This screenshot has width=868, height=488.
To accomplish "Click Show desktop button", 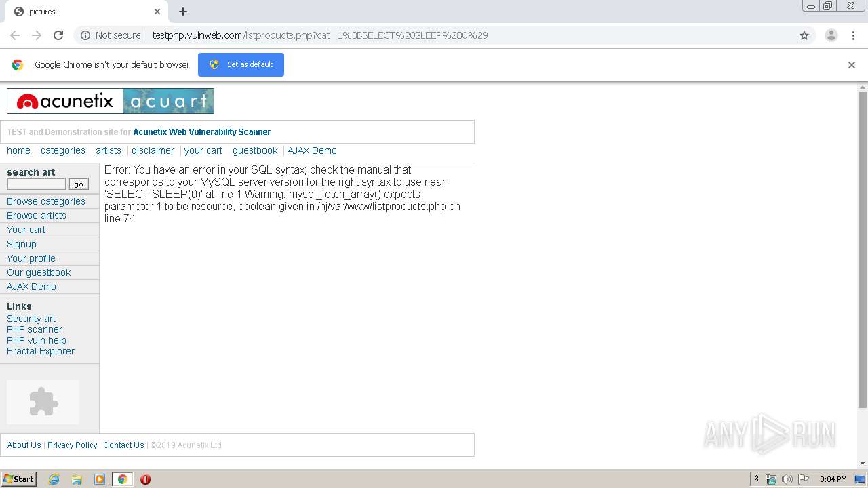I will [x=861, y=479].
